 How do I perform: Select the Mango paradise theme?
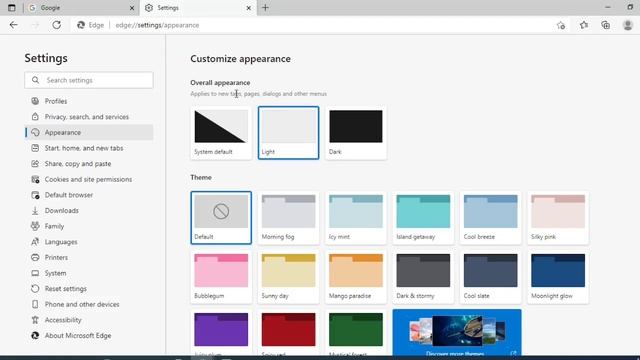[x=356, y=277]
